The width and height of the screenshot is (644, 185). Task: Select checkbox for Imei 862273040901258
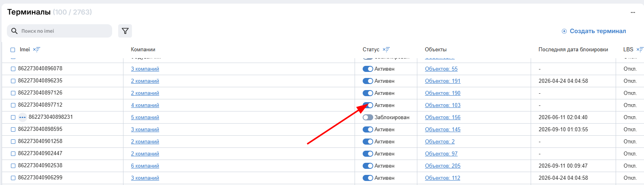click(x=13, y=142)
